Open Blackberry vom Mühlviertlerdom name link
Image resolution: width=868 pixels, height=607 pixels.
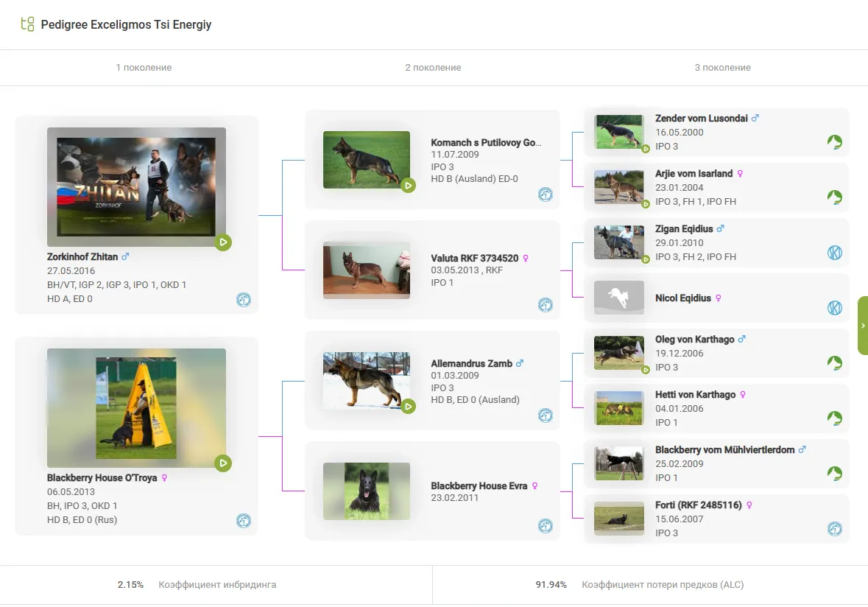(724, 450)
